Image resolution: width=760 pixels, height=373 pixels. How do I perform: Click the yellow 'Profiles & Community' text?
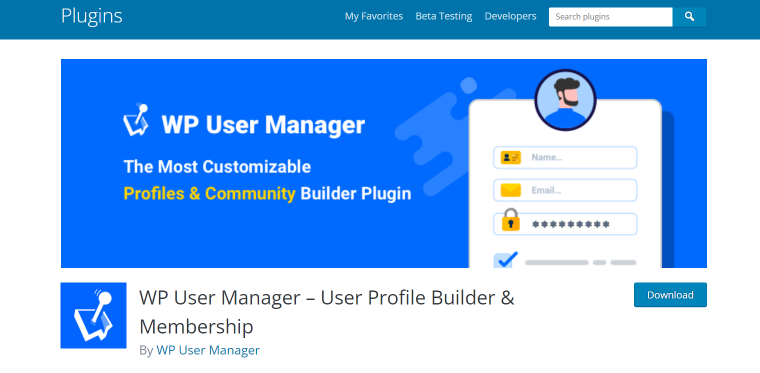click(x=209, y=194)
